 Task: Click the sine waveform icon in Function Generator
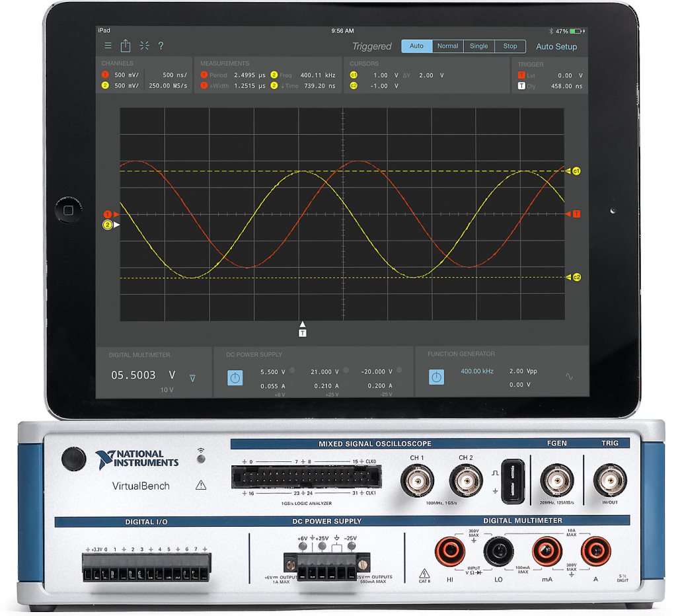tap(569, 377)
